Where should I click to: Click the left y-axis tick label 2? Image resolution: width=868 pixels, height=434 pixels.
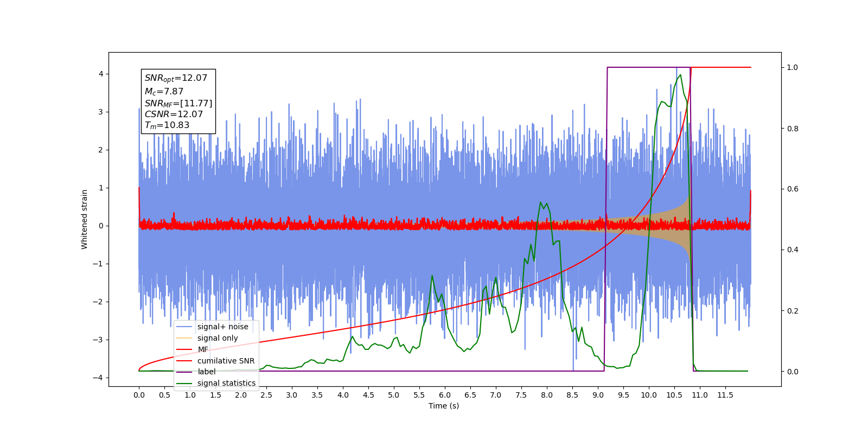101,150
